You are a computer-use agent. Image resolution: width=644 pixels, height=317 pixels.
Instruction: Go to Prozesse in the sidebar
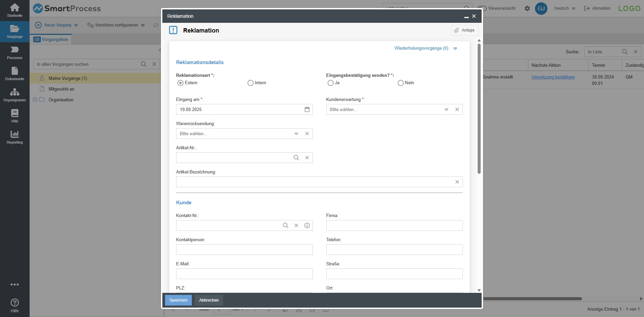[15, 53]
